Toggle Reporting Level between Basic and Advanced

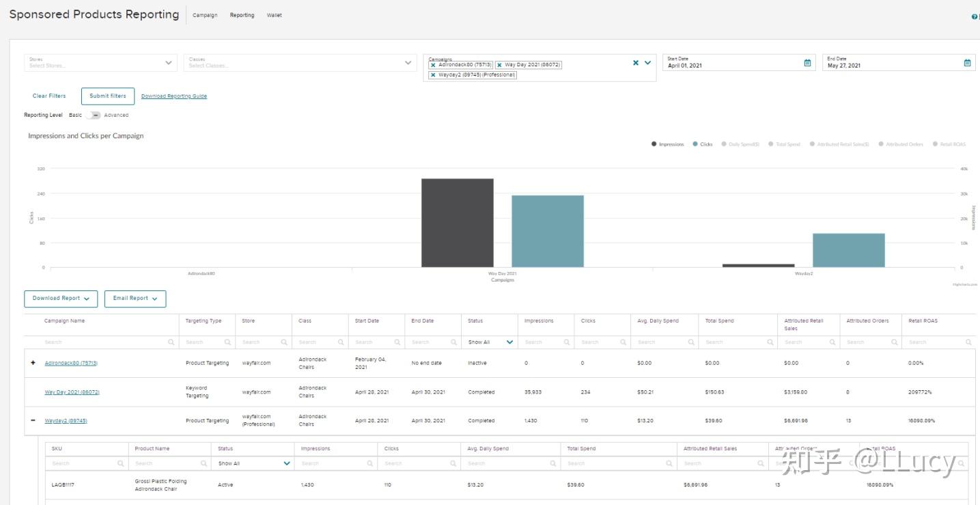tap(94, 115)
